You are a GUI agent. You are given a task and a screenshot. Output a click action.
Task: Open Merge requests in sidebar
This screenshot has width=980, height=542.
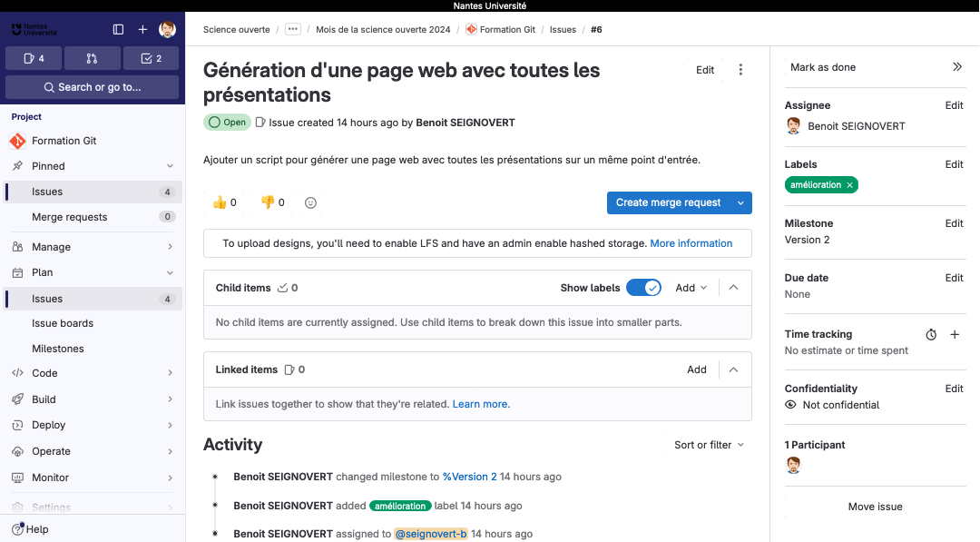coord(93,217)
